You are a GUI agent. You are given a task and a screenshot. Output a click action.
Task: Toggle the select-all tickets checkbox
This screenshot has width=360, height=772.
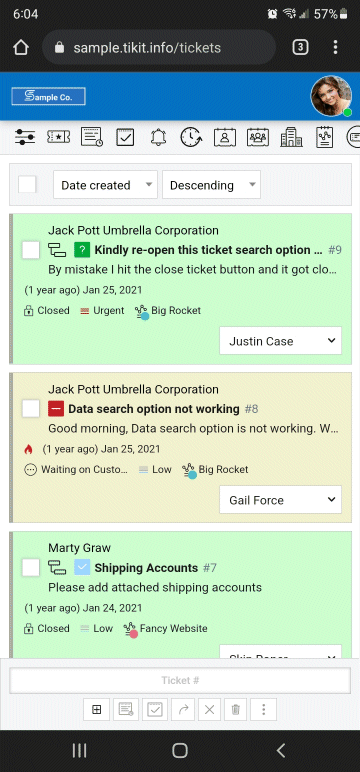coord(27,185)
